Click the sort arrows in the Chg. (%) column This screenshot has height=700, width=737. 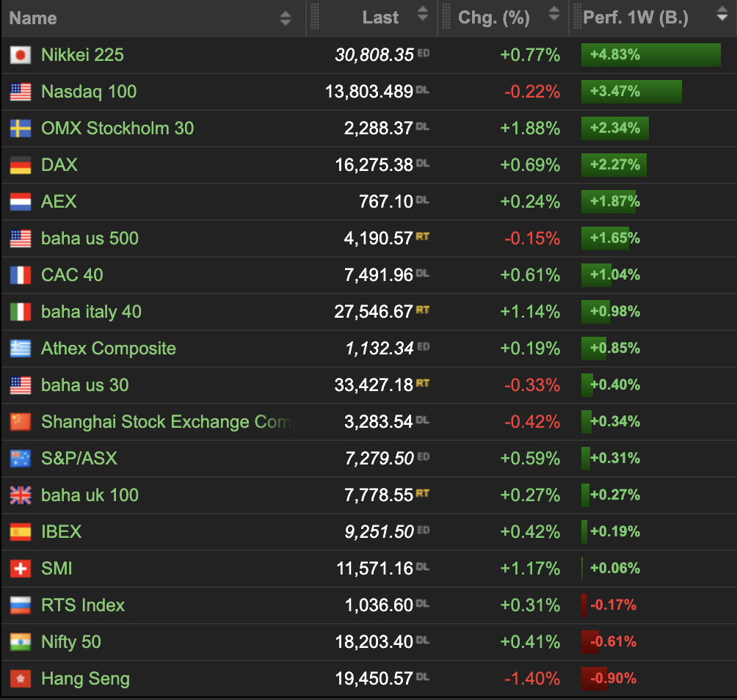pos(554,14)
